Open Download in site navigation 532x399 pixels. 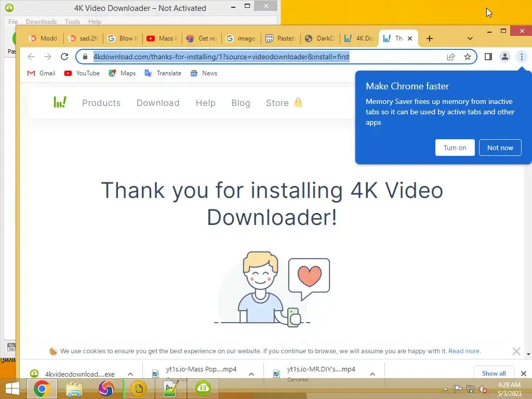click(x=158, y=103)
